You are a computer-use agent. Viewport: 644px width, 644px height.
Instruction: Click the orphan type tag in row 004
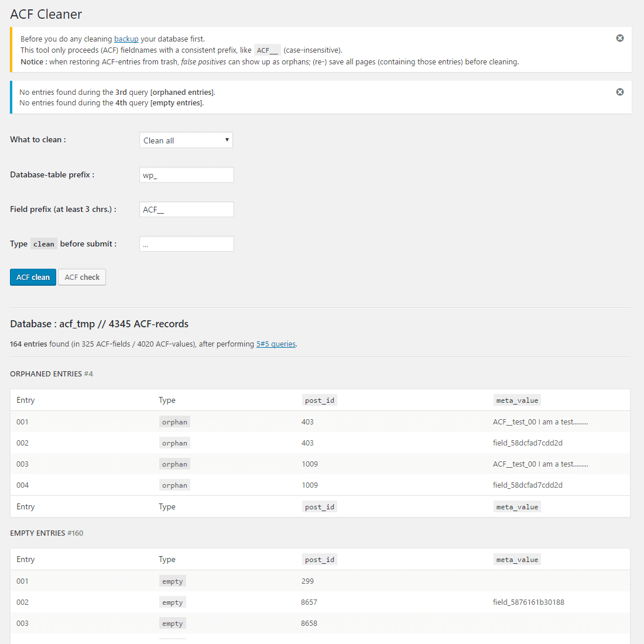174,485
